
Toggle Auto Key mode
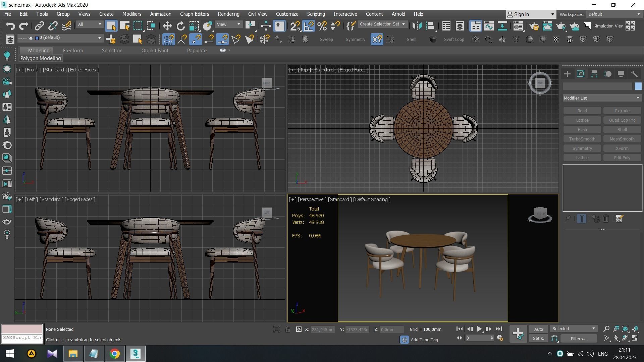pyautogui.click(x=538, y=329)
